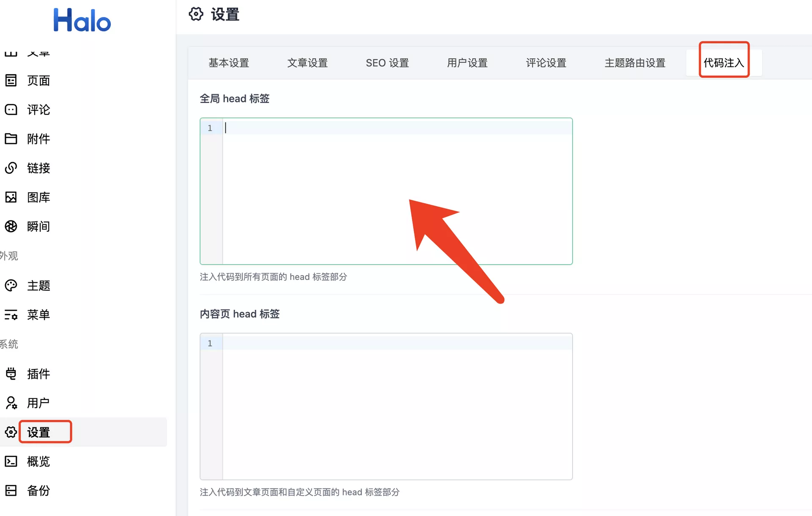The width and height of the screenshot is (812, 516).
Task: Open the 插件 plugin icon
Action: click(x=11, y=374)
